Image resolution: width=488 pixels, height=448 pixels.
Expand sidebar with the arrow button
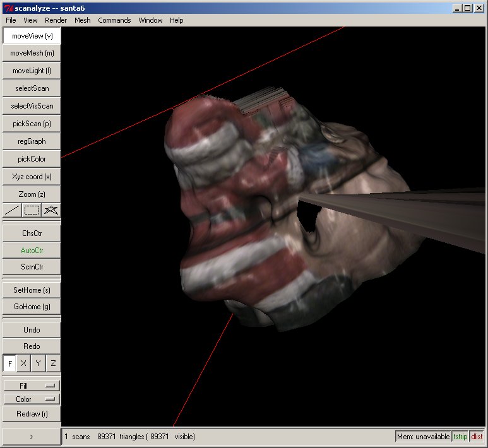[x=32, y=436]
